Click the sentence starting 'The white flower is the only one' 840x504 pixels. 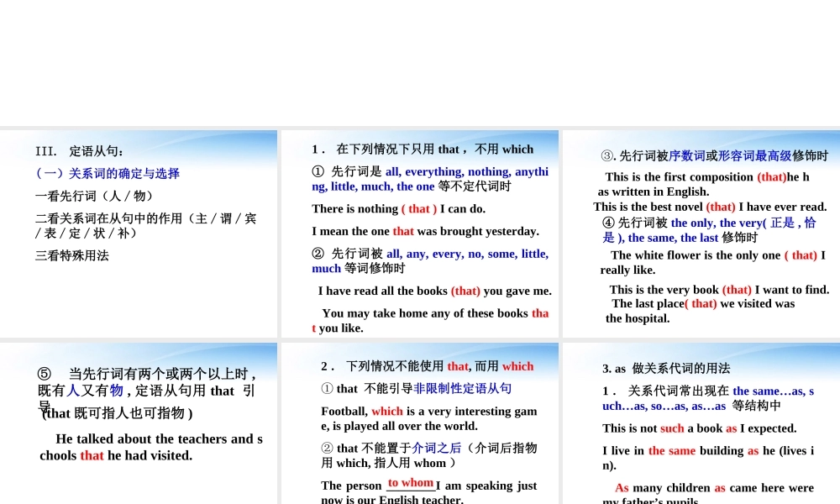point(712,262)
